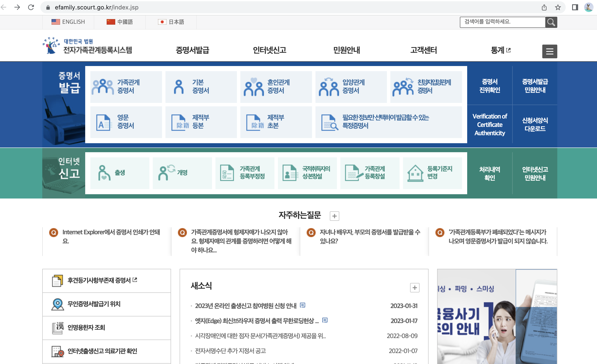Click the 검색어를 입력하세요 search field
The width and height of the screenshot is (597, 364).
coord(502,22)
